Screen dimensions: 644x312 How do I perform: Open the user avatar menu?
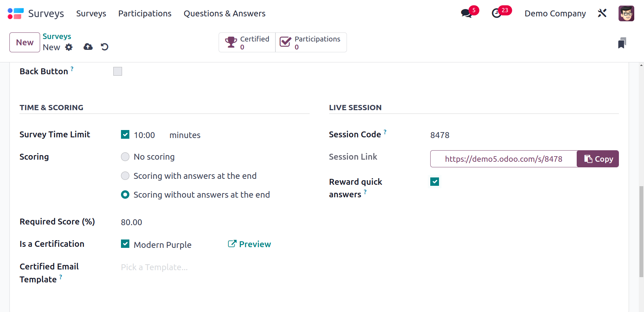626,14
